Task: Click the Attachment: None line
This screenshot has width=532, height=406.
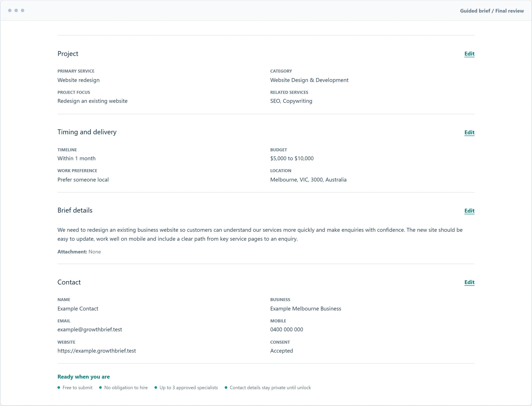Action: coord(79,252)
